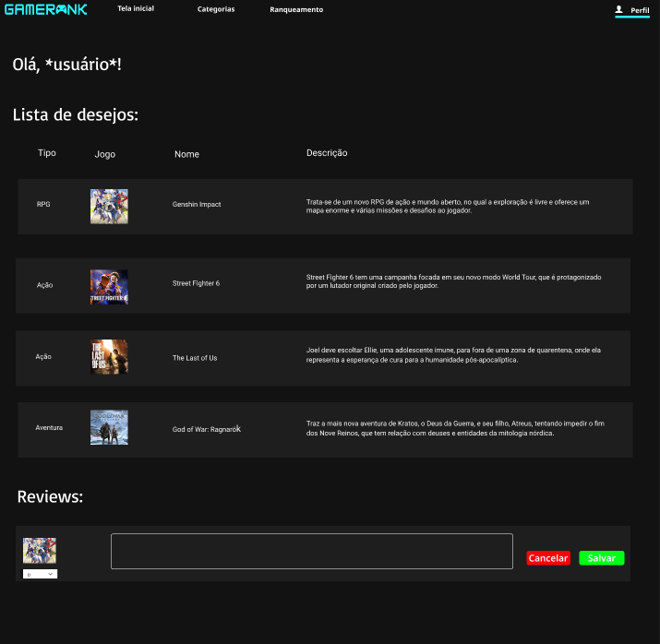Click the "Lista de desejos:" heading
The image size is (660, 644).
point(76,114)
